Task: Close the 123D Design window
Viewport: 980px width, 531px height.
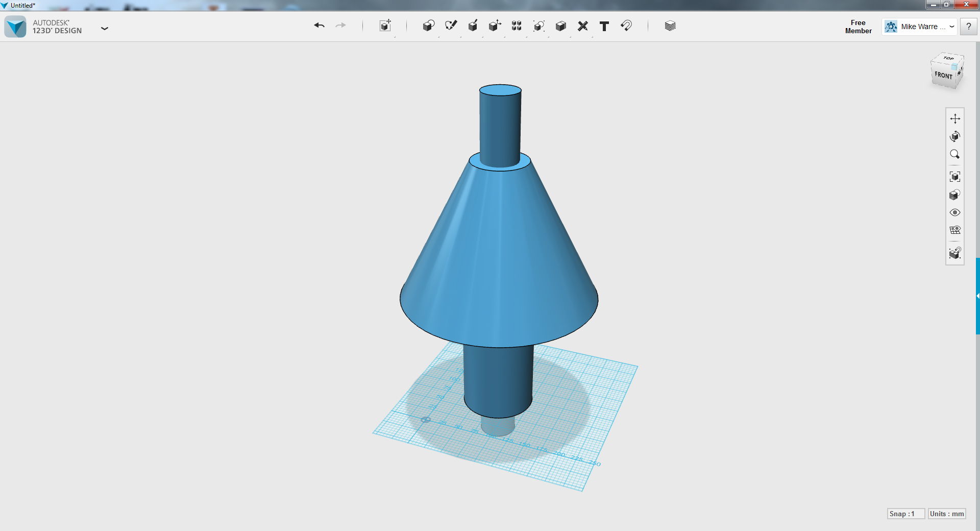Action: pos(966,5)
